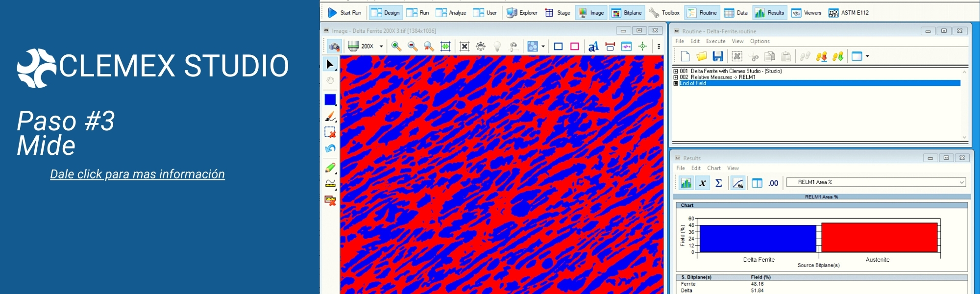Screen dimensions: 980x294
Task: Click the light bulb icon
Action: (x=497, y=47)
